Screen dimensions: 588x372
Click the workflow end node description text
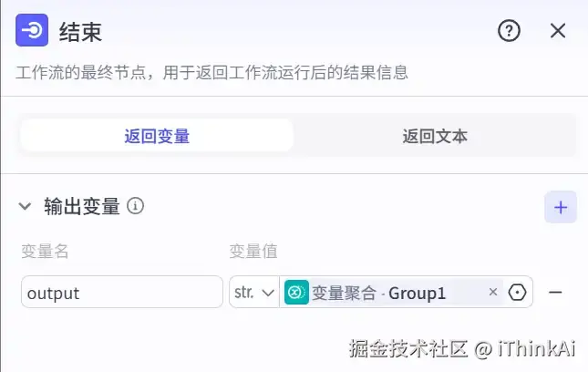pos(211,72)
